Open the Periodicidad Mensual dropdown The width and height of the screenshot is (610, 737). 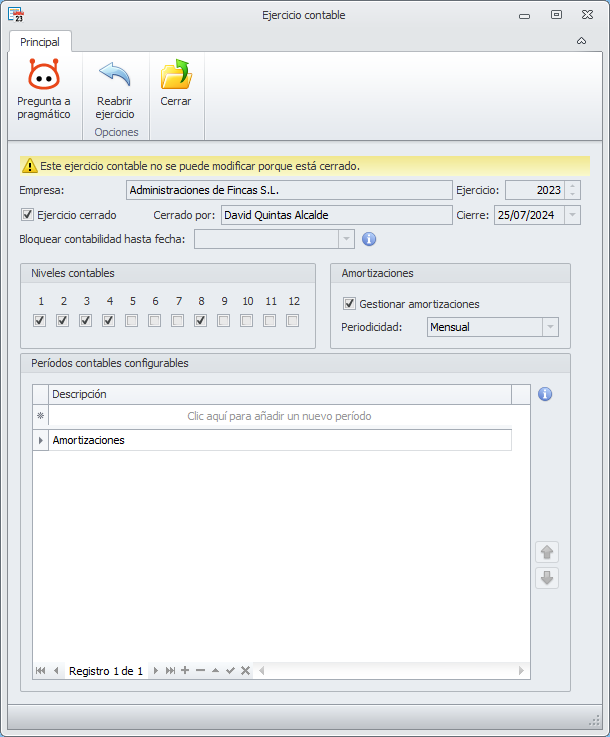(550, 327)
